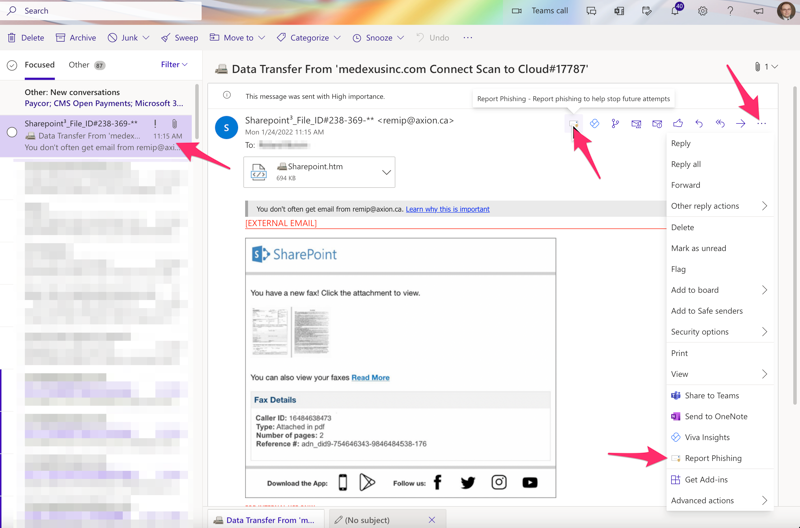Archive the selected email

coord(76,38)
